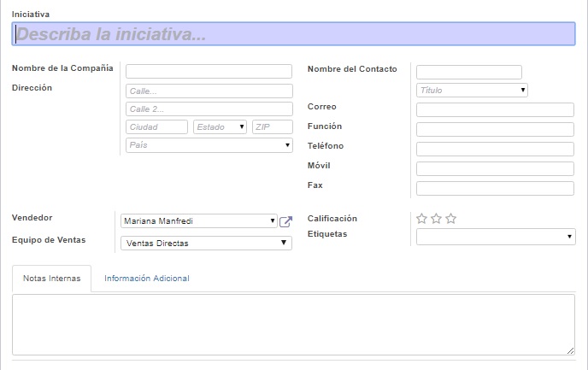This screenshot has width=588, height=370.
Task: Click the Dirección label
Action: click(32, 88)
